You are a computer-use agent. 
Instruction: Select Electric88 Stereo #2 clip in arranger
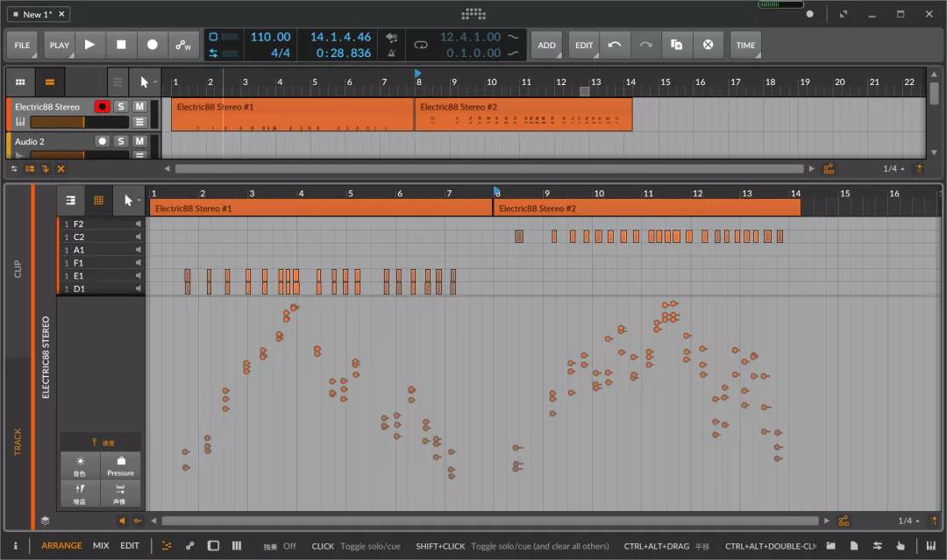click(523, 115)
